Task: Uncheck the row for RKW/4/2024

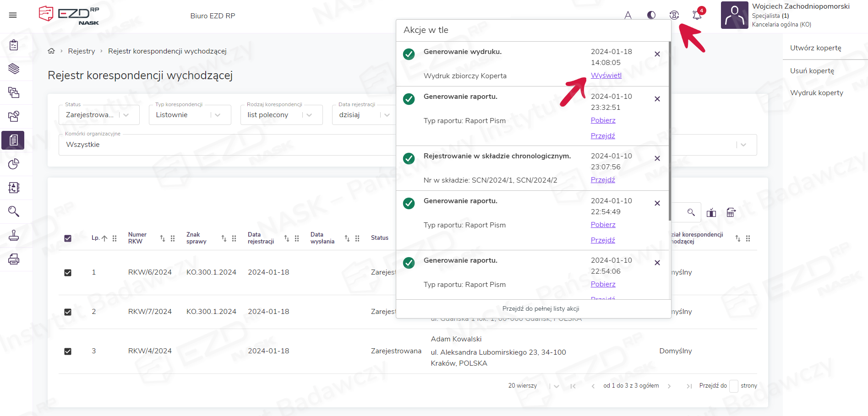Action: 68,351
